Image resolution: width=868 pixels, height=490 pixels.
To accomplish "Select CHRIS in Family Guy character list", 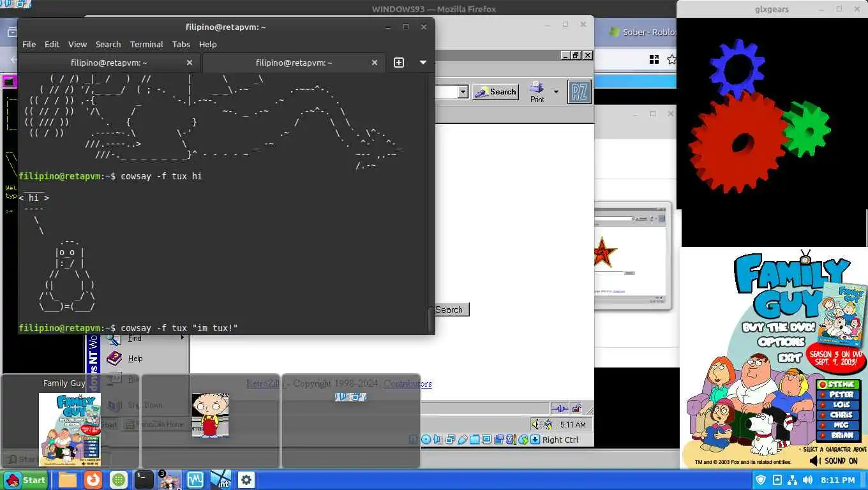I will [839, 415].
